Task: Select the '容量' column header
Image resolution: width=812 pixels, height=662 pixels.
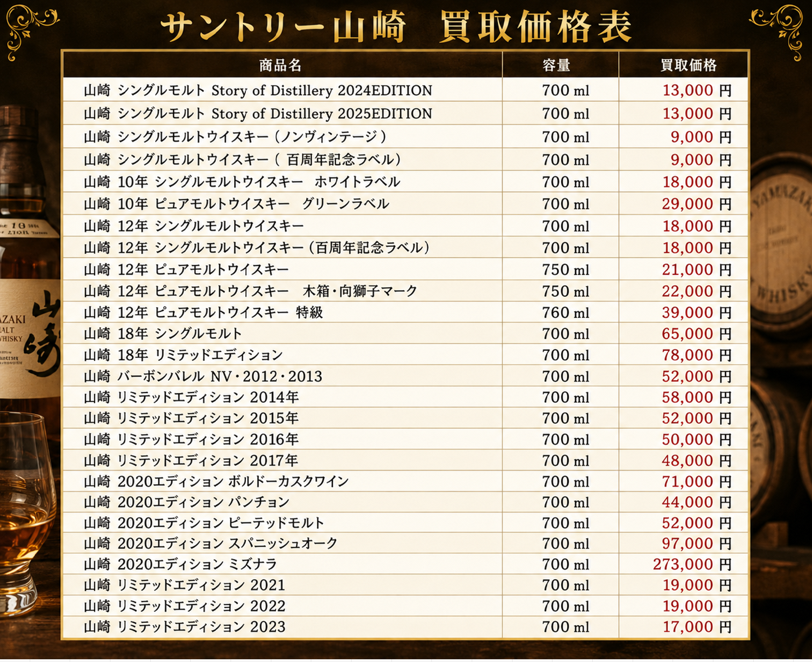Action: pos(556,65)
